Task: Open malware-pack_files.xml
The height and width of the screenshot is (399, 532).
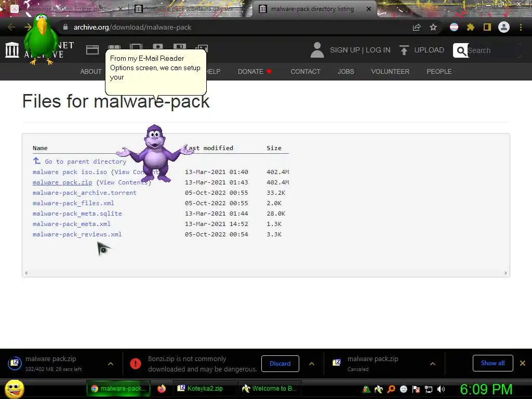Action: (x=73, y=203)
